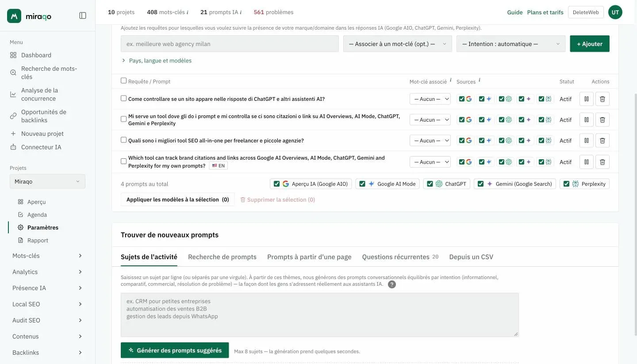Delete the 'Quali sono i migliori tool SEO' prompt
This screenshot has height=364, width=637.
[x=602, y=141]
